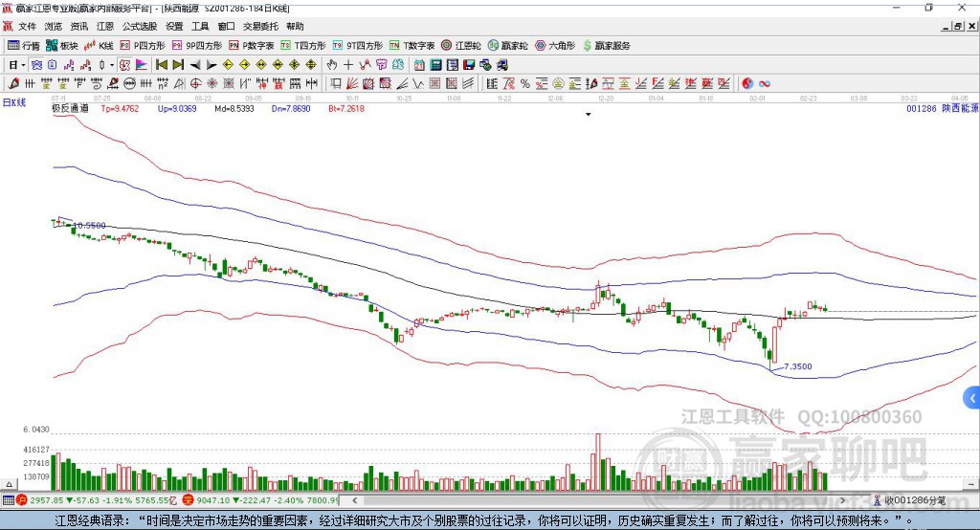Open the 交易委托 menu
Viewport: 980px width, 530px height.
pyautogui.click(x=260, y=26)
